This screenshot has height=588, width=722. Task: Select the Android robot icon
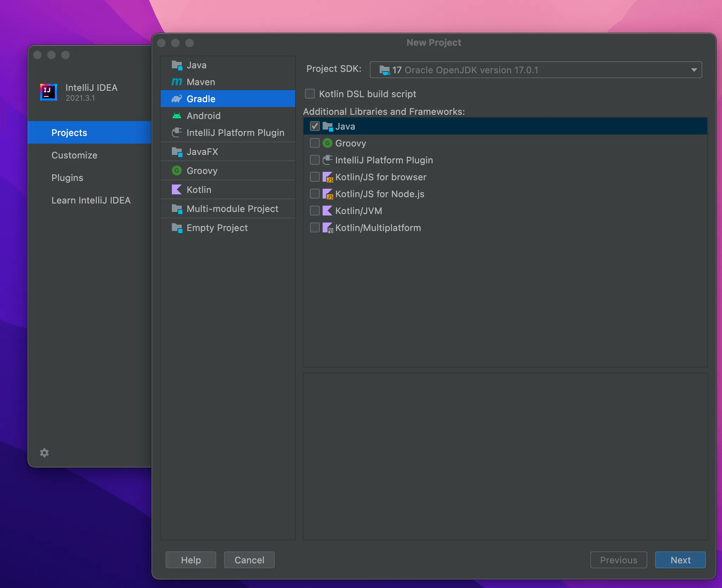point(176,115)
